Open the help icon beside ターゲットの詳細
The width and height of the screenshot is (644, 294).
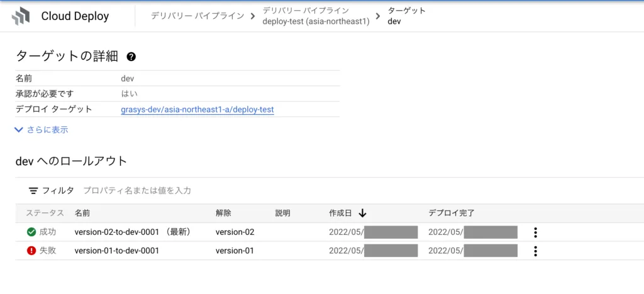point(131,57)
